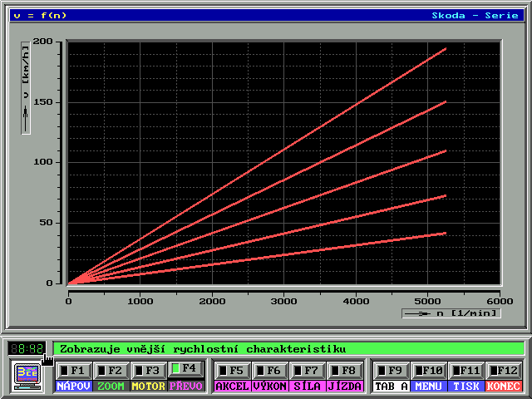Click the v [km/h] axis label box
532x399 pixels.
click(26, 88)
